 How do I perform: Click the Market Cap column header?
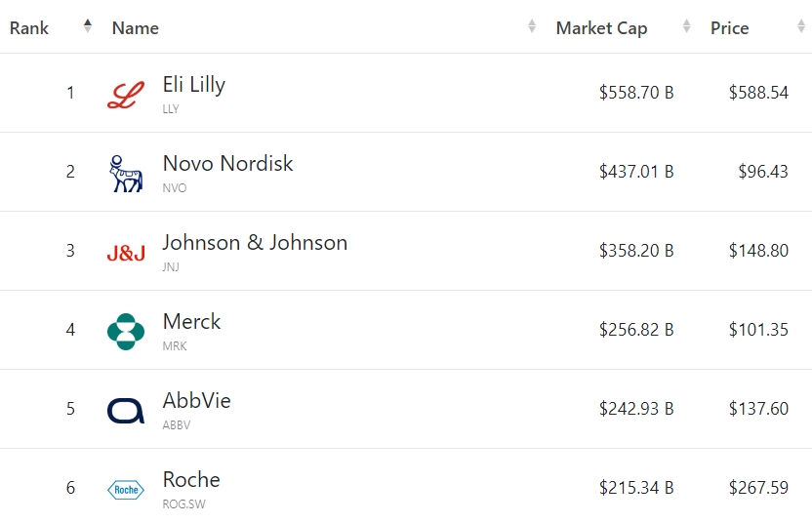601,28
